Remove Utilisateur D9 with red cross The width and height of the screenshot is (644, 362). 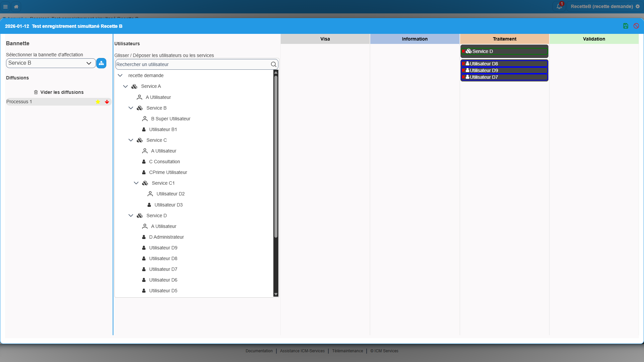(x=463, y=70)
